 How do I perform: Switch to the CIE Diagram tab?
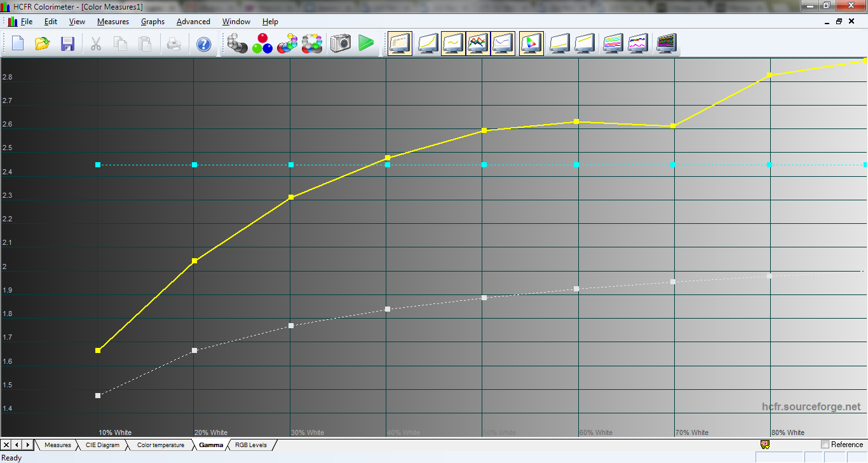click(x=102, y=445)
